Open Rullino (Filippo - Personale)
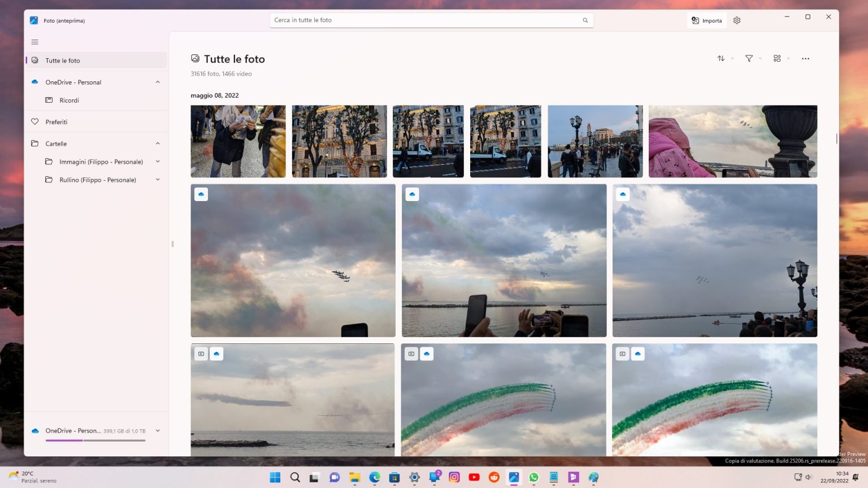Image resolution: width=868 pixels, height=488 pixels. (x=97, y=180)
